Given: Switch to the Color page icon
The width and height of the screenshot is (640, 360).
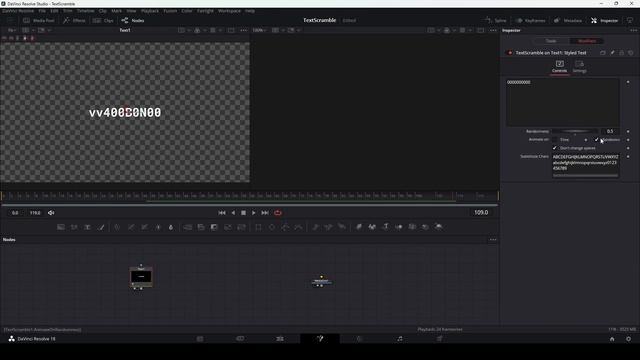Looking at the screenshot, I should (x=360, y=338).
